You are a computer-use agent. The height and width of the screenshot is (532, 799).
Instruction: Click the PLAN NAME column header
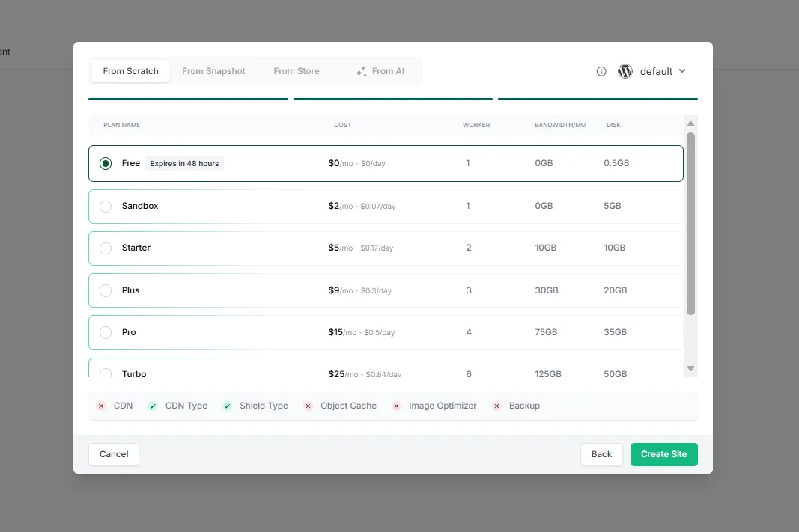pos(122,125)
